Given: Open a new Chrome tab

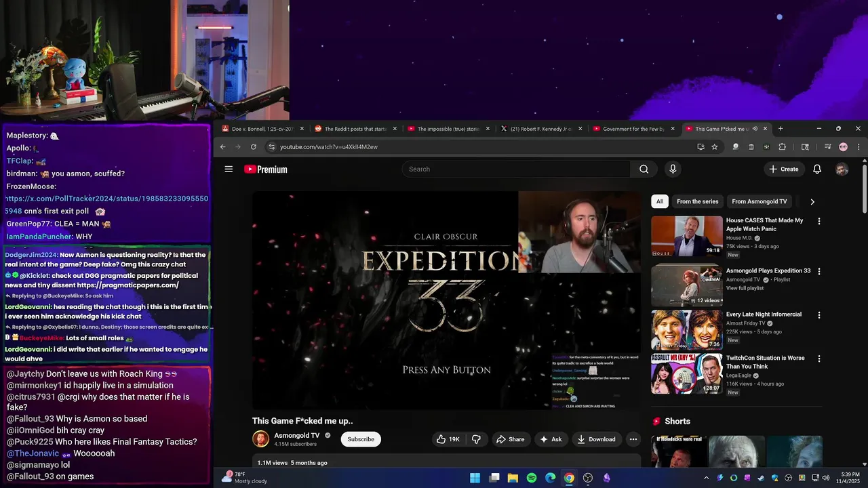Looking at the screenshot, I should [x=781, y=129].
